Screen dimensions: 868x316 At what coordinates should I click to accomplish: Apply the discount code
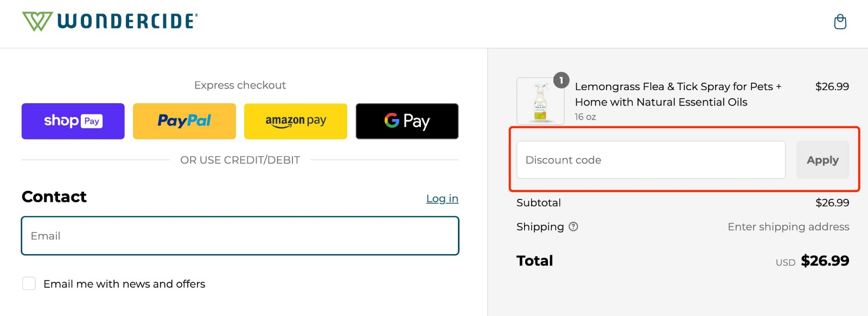pyautogui.click(x=822, y=160)
